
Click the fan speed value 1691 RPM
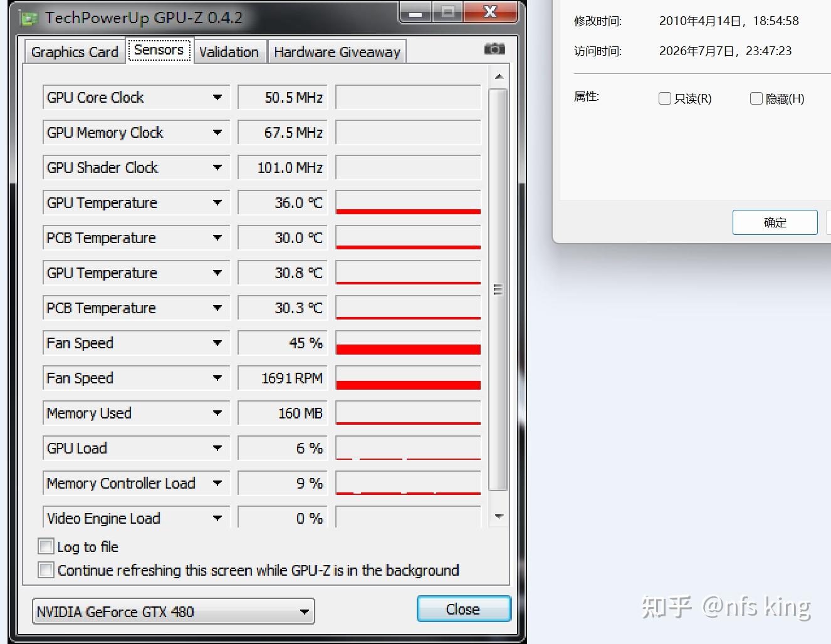283,378
